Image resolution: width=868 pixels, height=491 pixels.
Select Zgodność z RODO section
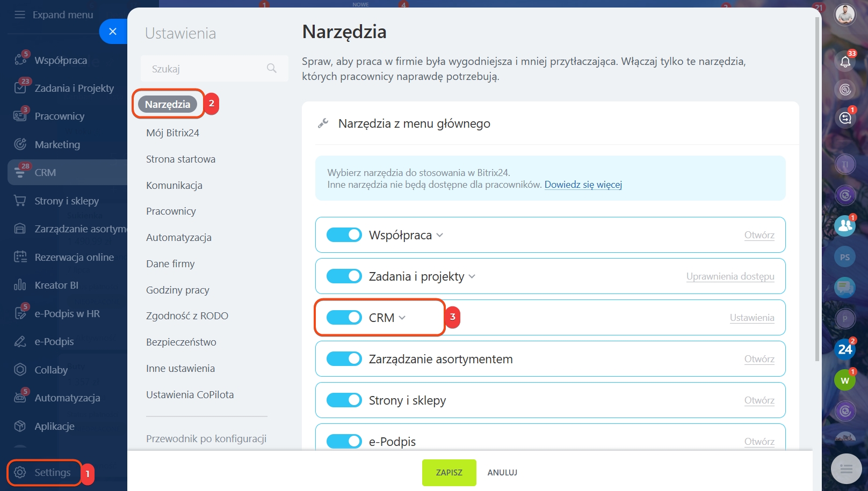click(x=187, y=316)
